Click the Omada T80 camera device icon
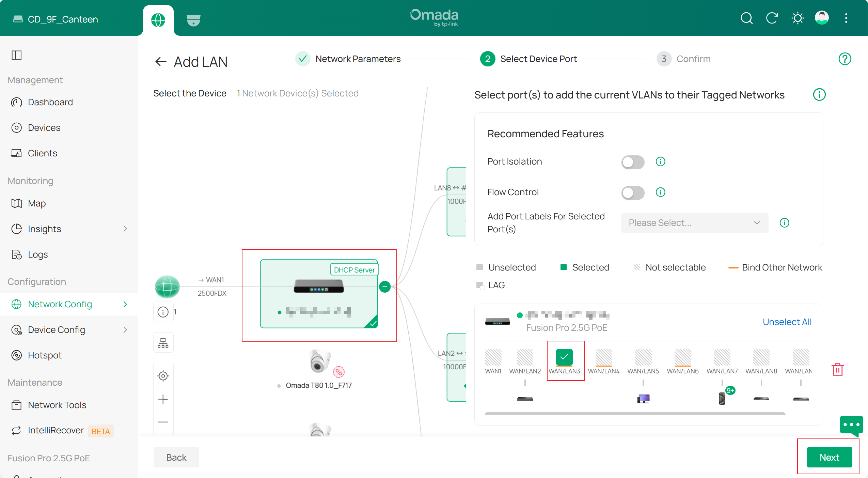Viewport: 868px width, 478px height. pyautogui.click(x=320, y=361)
